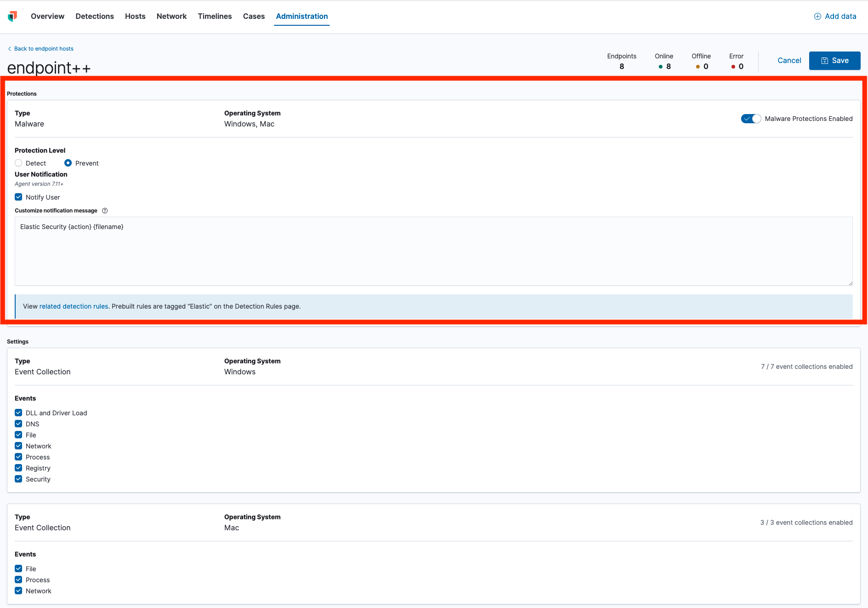Open the Cases tab
Screen dimensions: 868x608
click(254, 16)
